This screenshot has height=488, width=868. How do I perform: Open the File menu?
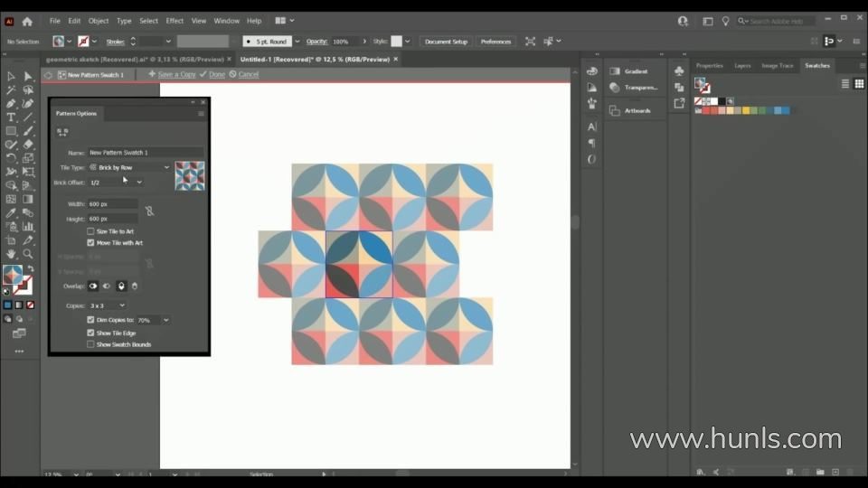point(55,21)
